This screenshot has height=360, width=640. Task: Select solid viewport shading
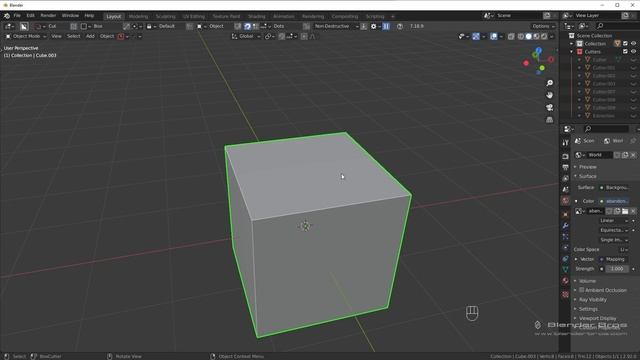pos(528,36)
